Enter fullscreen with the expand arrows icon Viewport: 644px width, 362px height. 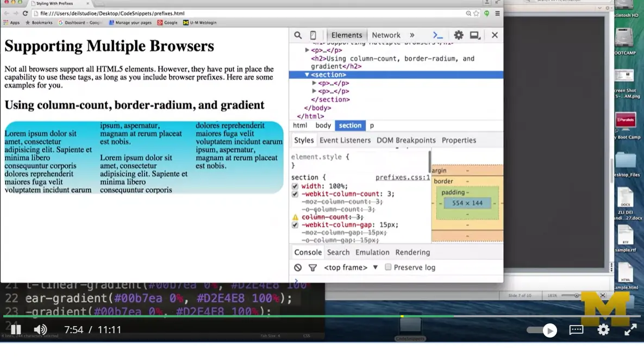click(x=630, y=329)
